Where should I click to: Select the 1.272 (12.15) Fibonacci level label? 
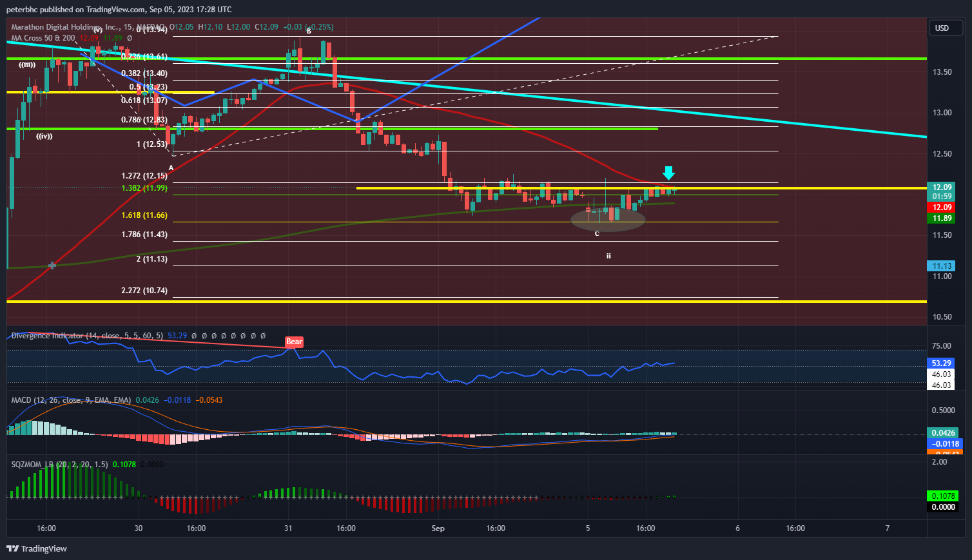144,176
